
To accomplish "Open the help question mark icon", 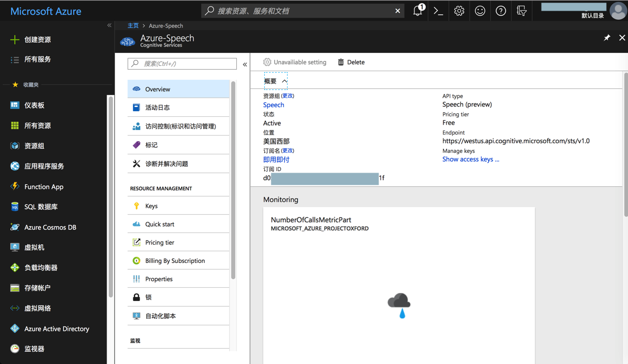I will point(500,11).
